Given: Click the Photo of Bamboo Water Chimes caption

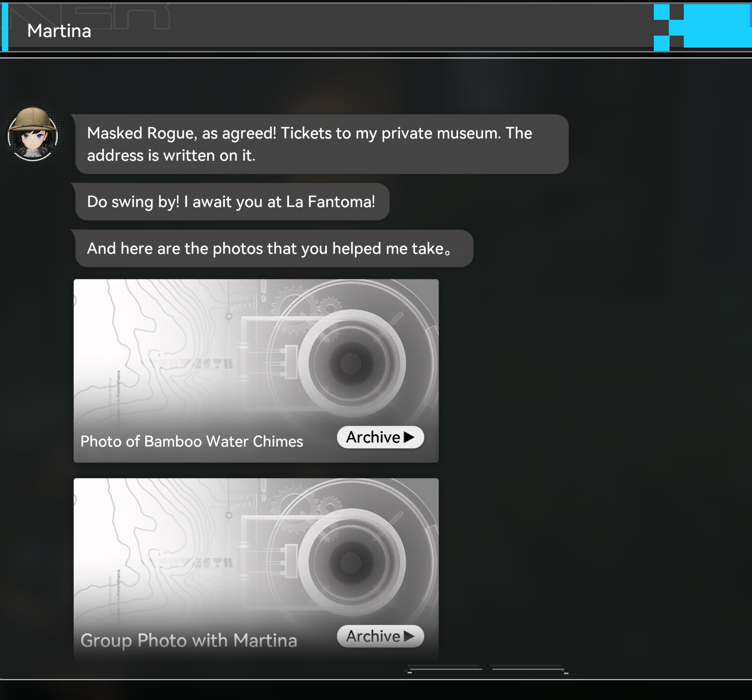Looking at the screenshot, I should tap(191, 441).
